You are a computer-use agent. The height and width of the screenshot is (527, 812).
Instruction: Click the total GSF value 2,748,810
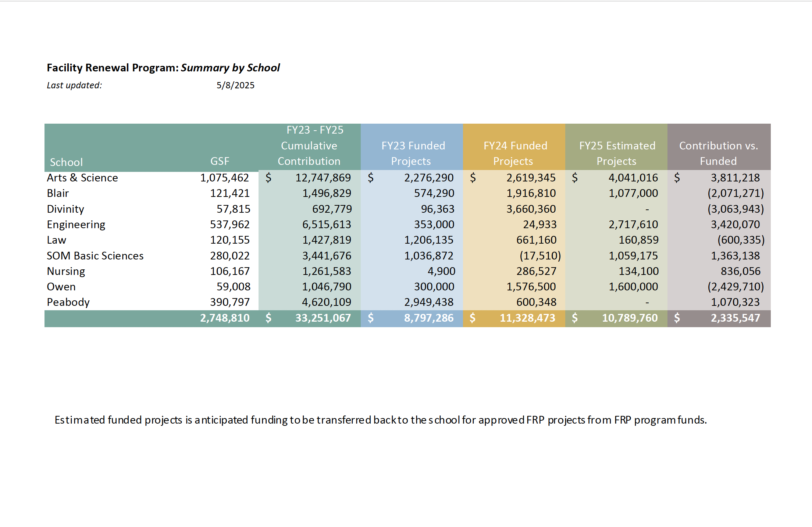tap(224, 318)
